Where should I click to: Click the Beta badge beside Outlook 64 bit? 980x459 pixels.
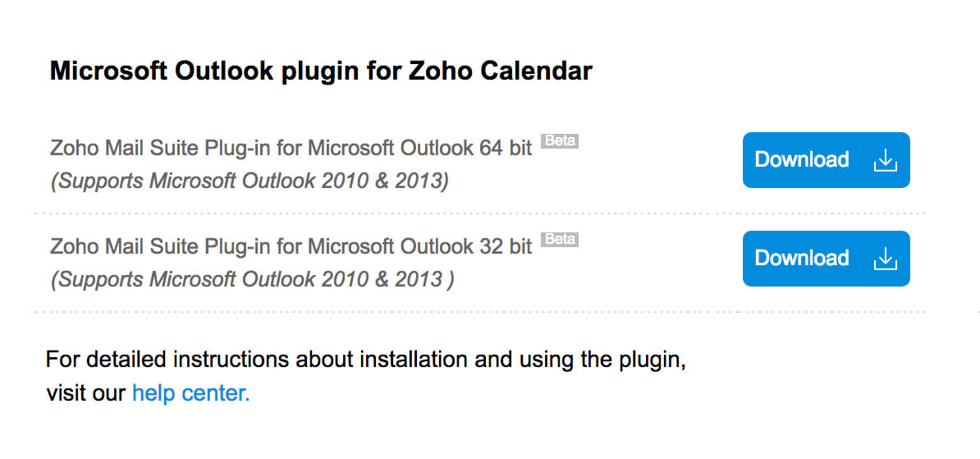(x=560, y=141)
